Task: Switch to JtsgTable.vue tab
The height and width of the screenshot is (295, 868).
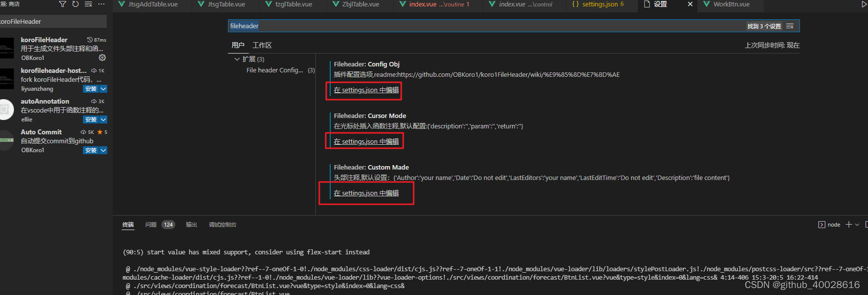Action: (226, 4)
